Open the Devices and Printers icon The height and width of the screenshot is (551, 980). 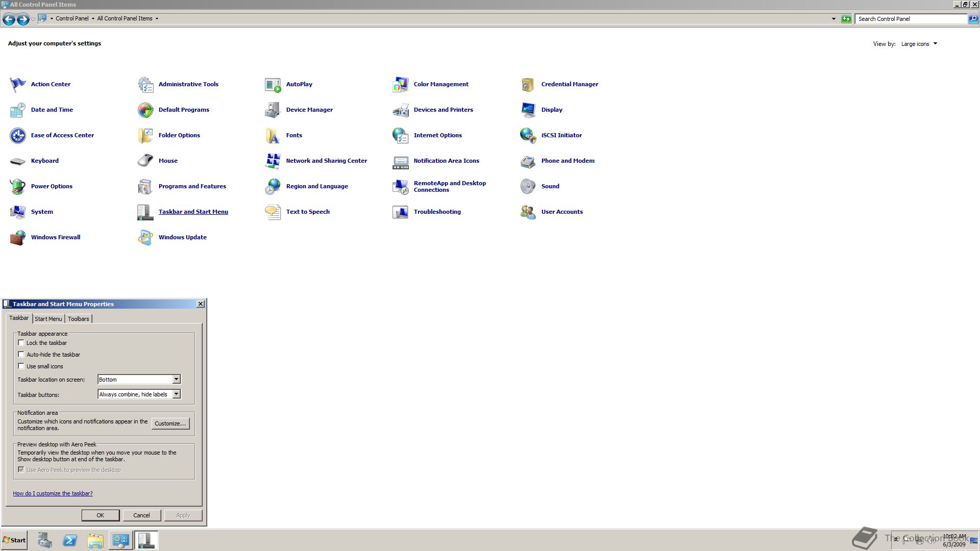(401, 110)
